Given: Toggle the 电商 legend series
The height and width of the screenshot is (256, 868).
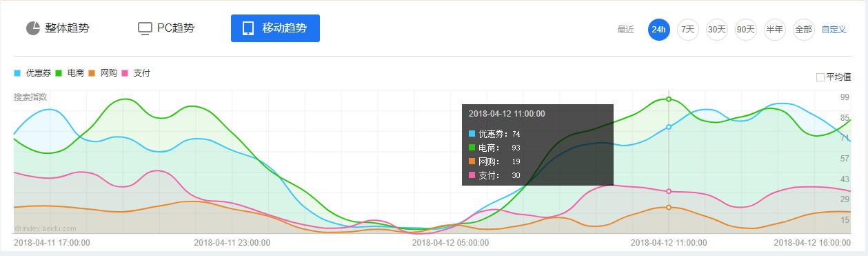Looking at the screenshot, I should 70,72.
